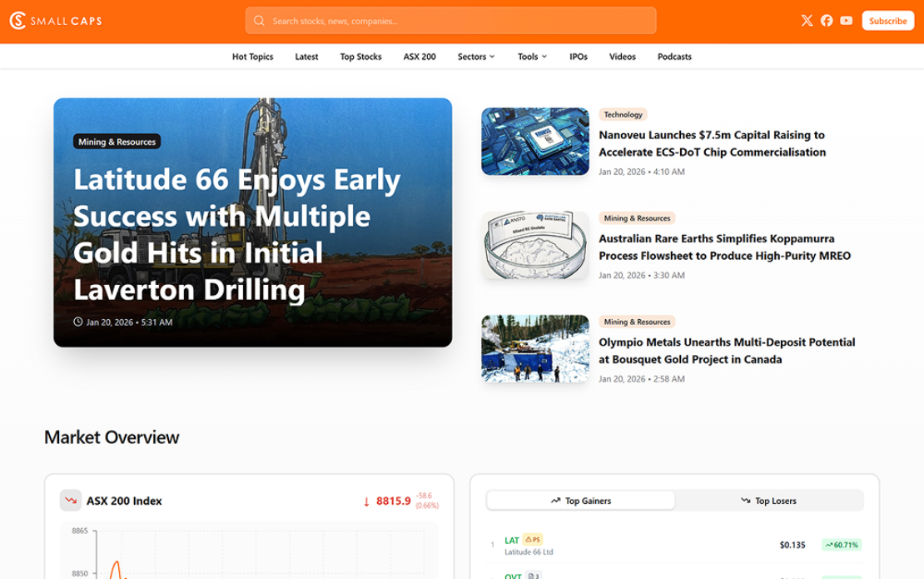The height and width of the screenshot is (579, 924).
Task: Switch to the Top Losers view
Action: [x=768, y=501]
